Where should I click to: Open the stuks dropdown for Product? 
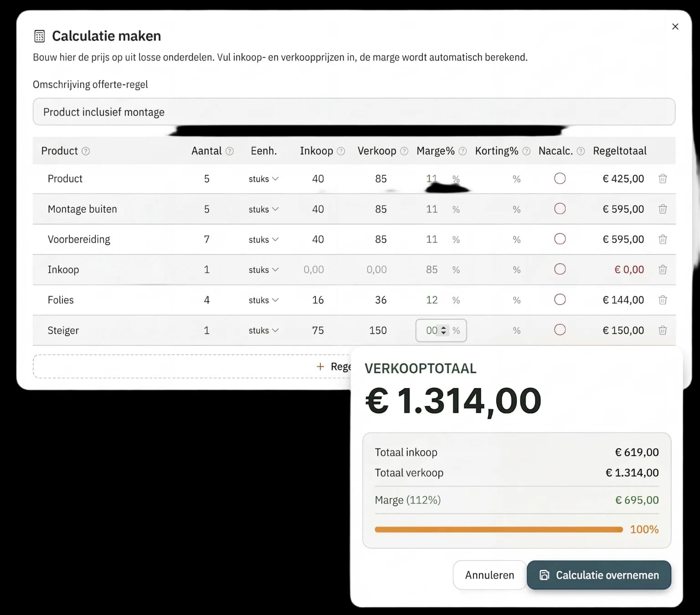point(263,179)
